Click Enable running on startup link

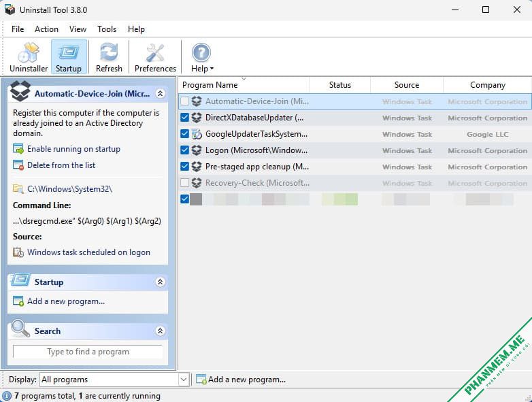point(73,149)
